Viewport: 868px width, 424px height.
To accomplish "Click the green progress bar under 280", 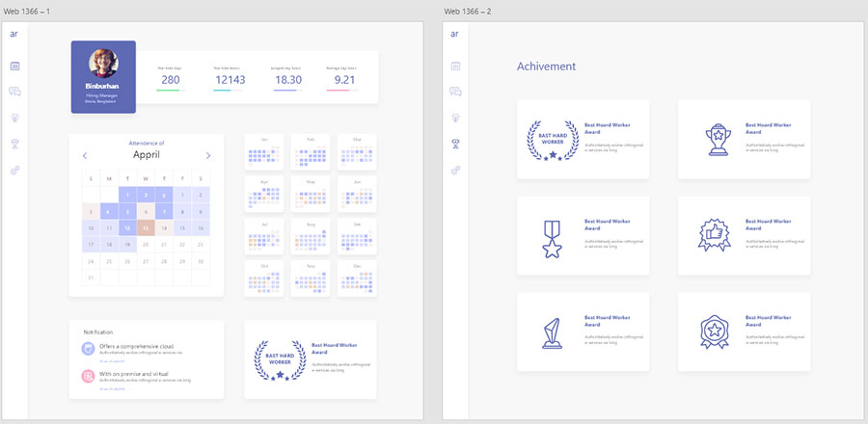I will click(x=171, y=91).
